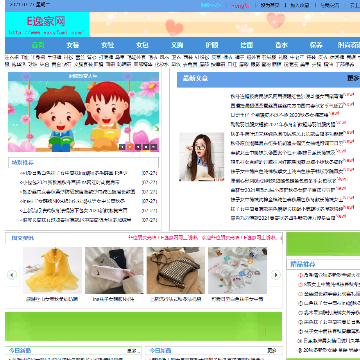Image resolution: width=360 pixels, height=360 pixels.
Task: Open the white and black socks product image
Action: click(x=114, y=270)
